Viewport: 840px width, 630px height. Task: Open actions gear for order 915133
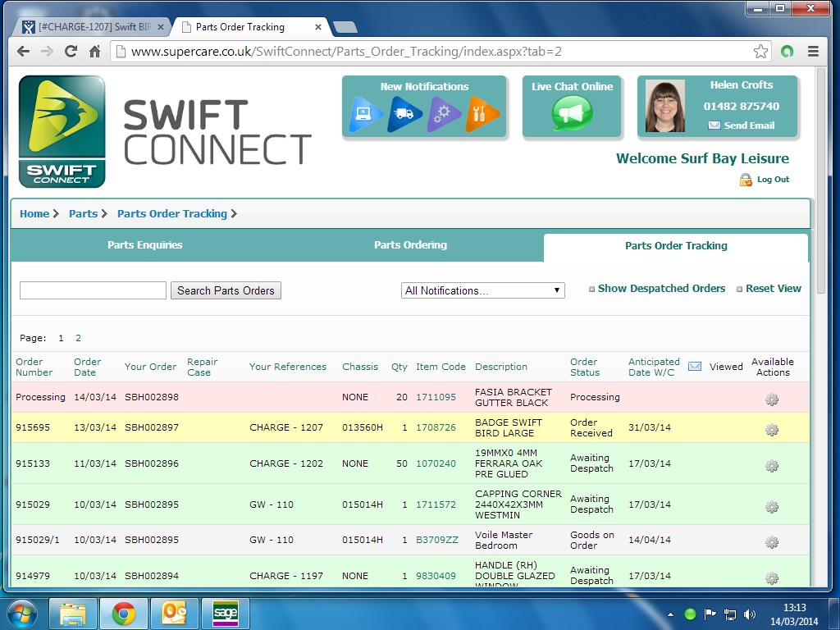[771, 465]
